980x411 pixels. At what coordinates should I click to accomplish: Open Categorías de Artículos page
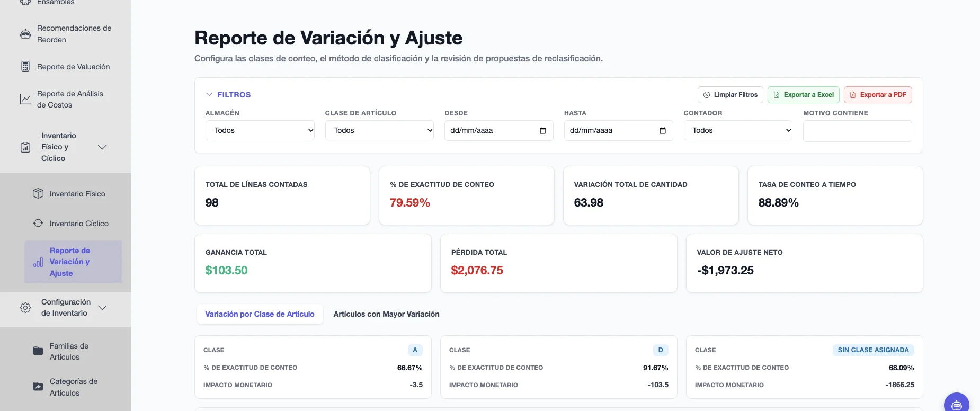pyautogui.click(x=74, y=387)
